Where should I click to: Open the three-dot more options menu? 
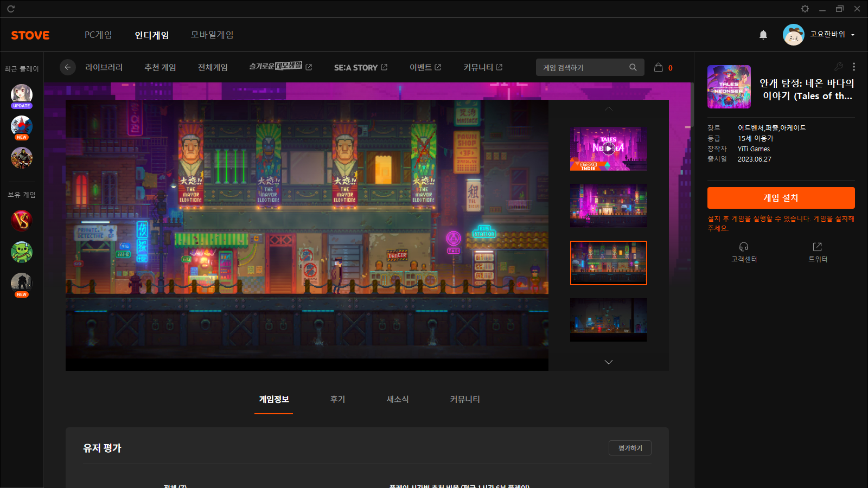pos(854,67)
